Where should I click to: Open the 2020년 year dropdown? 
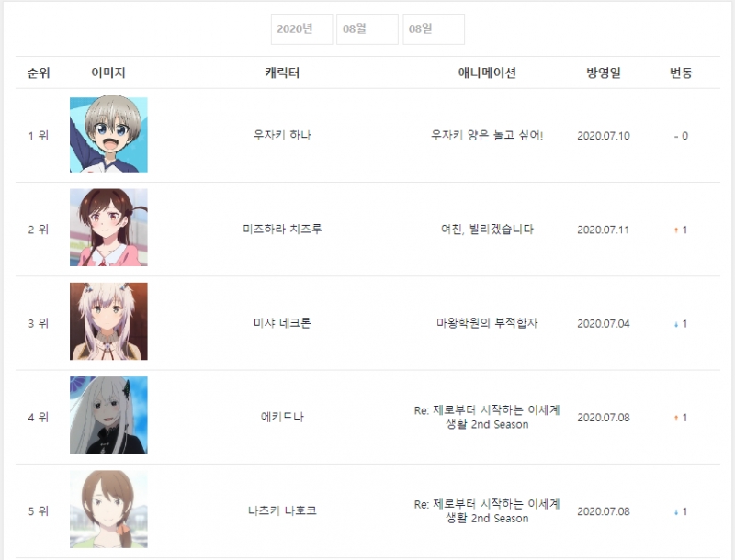pos(302,29)
